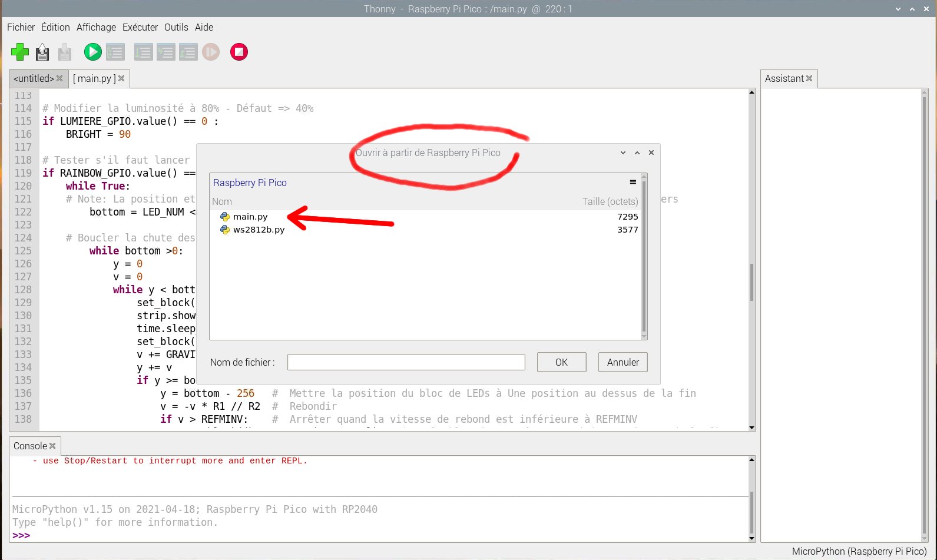Confirm the dialog with OK button

coord(561,362)
